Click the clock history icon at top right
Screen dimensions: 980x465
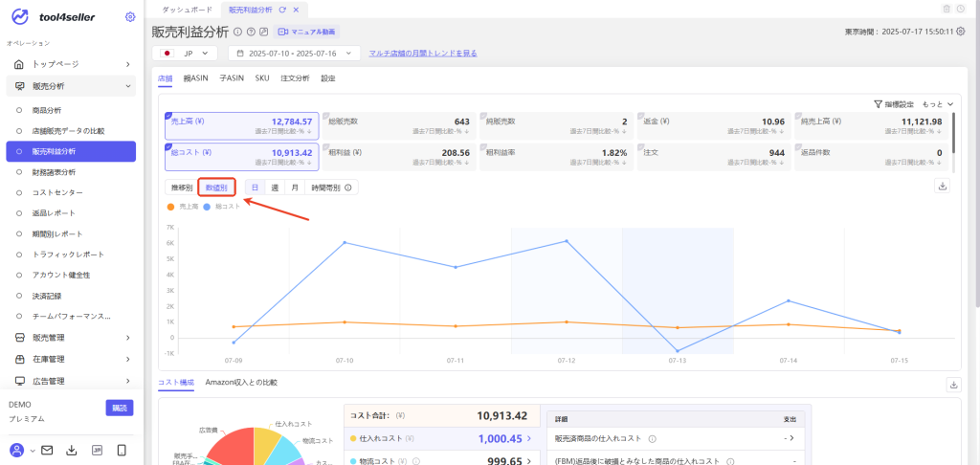959,9
